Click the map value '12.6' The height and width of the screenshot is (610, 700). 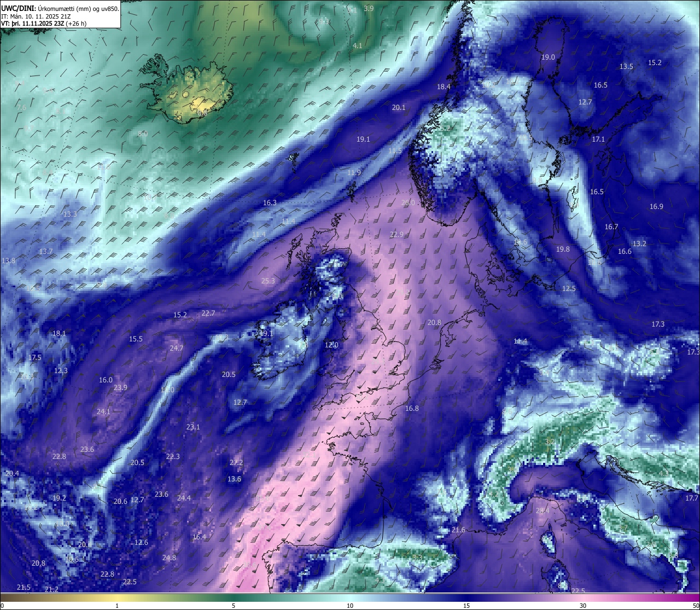tap(141, 542)
